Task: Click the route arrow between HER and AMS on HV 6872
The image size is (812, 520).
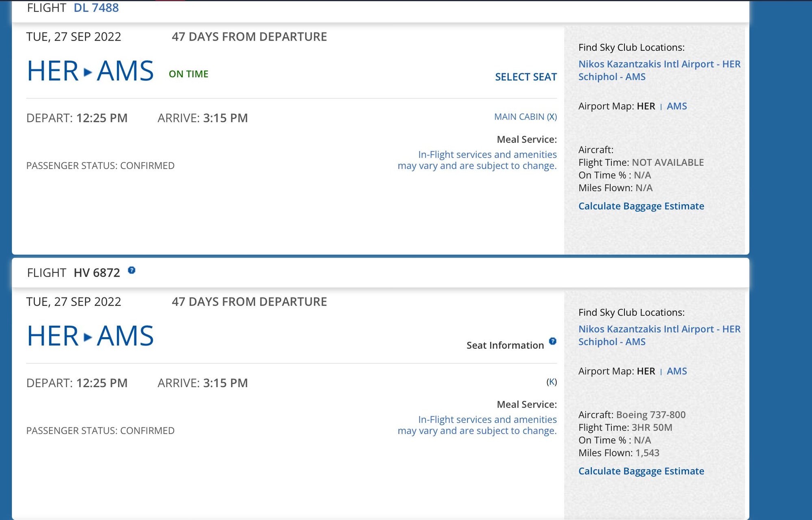Action: (x=88, y=337)
